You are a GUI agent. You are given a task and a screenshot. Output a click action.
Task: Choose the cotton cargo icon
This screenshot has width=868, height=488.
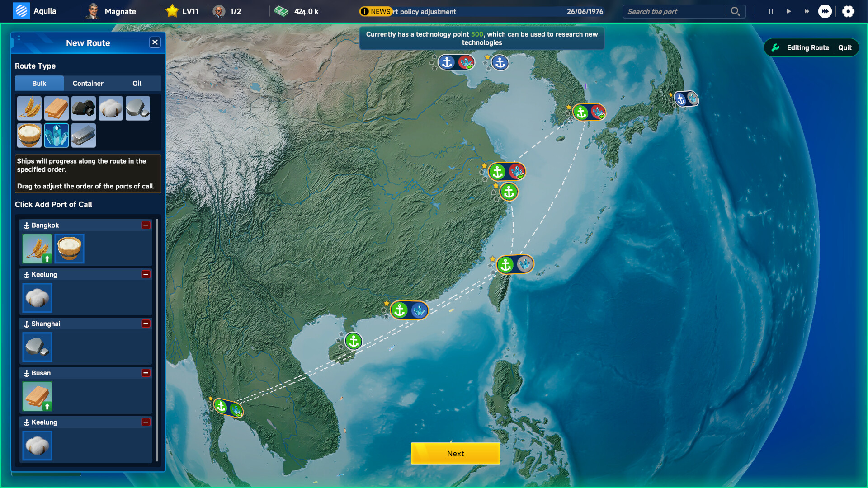pyautogui.click(x=111, y=108)
